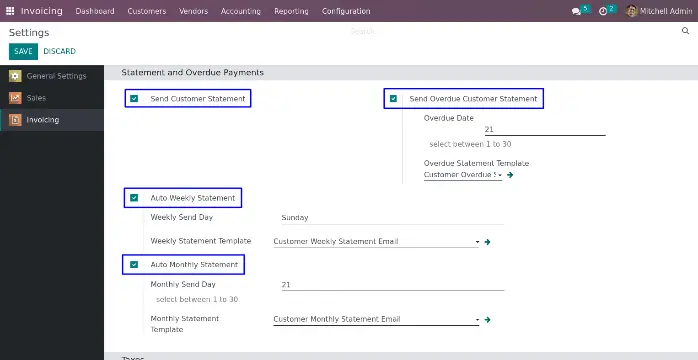Open Weekly Statement Template external link arrow
Screen dimensions: 698x360
[x=487, y=242]
